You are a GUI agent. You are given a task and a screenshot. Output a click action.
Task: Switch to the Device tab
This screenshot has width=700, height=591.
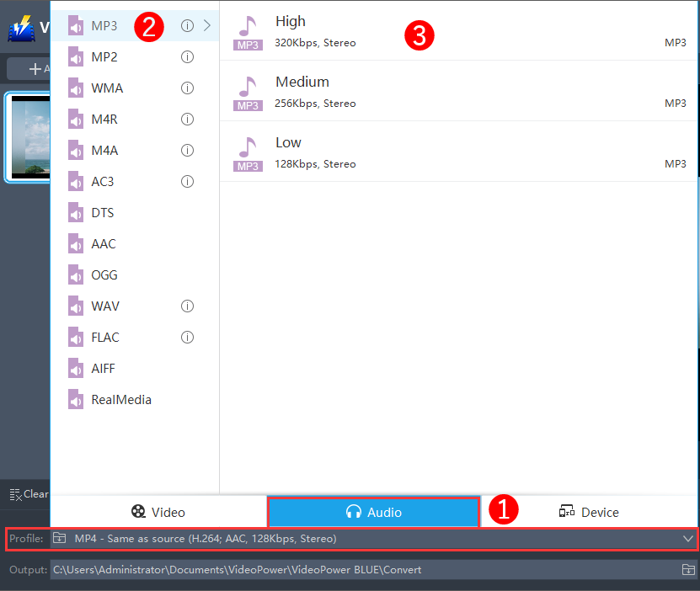[x=589, y=511]
